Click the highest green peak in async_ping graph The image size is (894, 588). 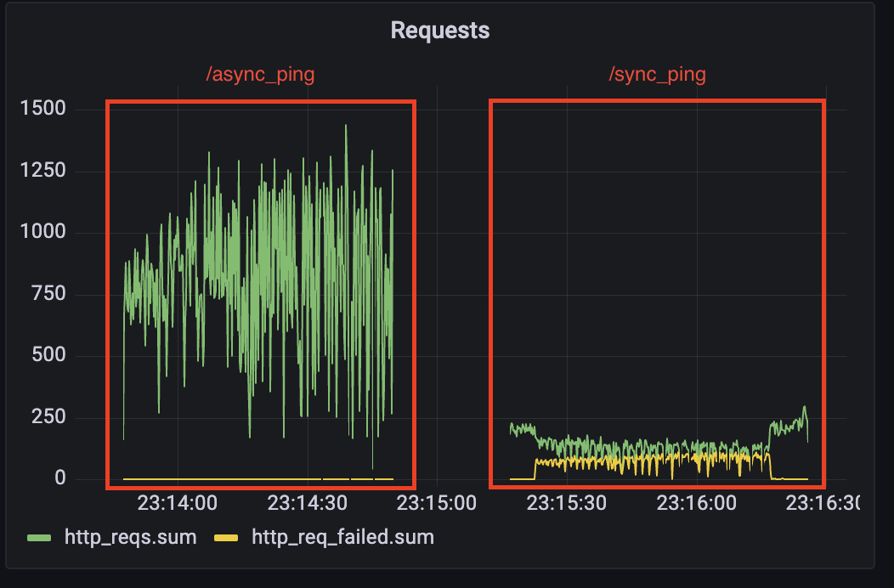346,126
